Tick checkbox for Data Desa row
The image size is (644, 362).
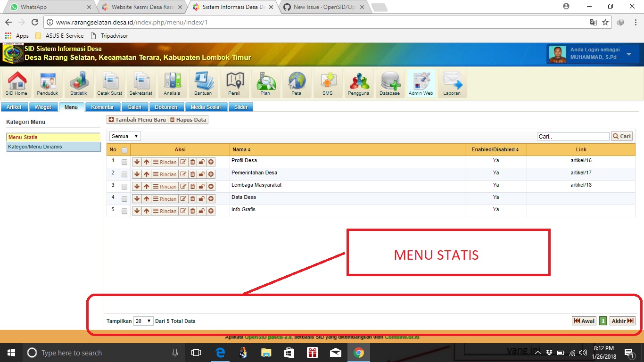(124, 199)
